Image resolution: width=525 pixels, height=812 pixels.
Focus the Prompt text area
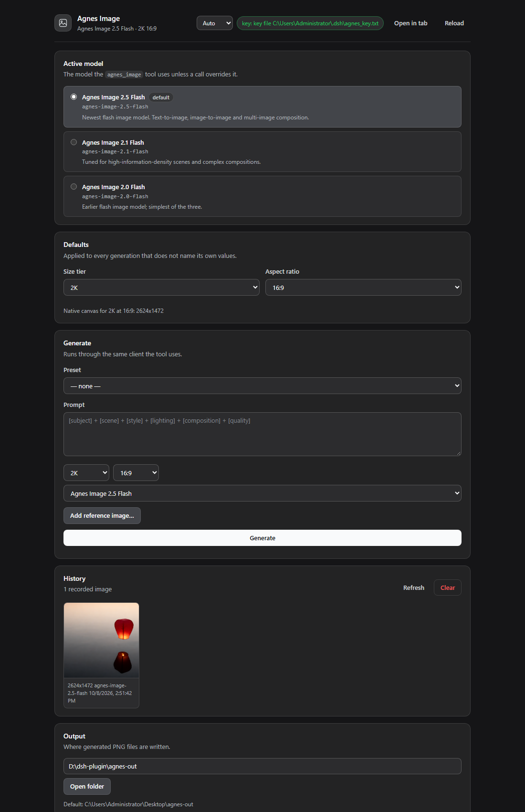click(x=262, y=434)
